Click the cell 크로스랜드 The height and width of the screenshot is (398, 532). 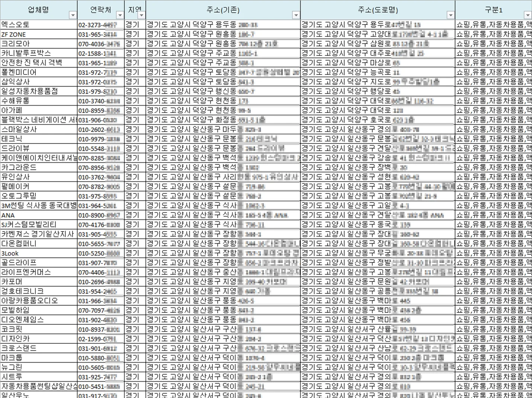click(x=39, y=348)
